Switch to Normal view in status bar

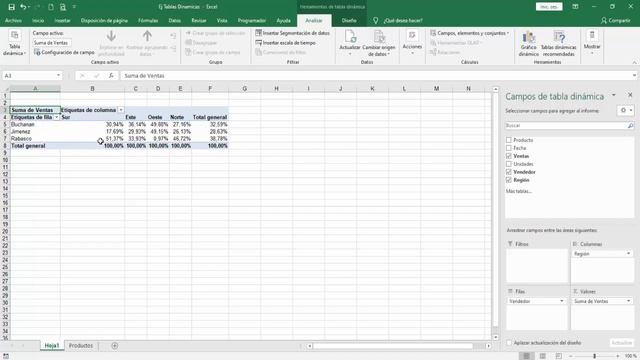(x=527, y=356)
